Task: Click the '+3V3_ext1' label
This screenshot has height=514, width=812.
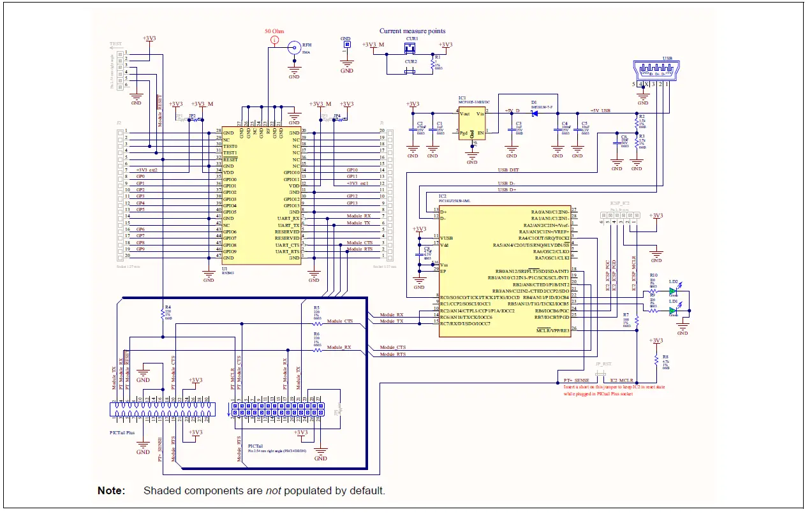Action: 357,183
